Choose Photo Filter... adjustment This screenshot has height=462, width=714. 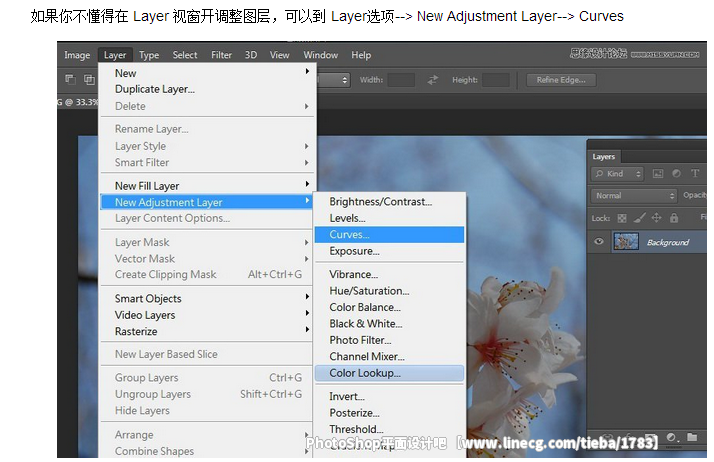coord(389,340)
